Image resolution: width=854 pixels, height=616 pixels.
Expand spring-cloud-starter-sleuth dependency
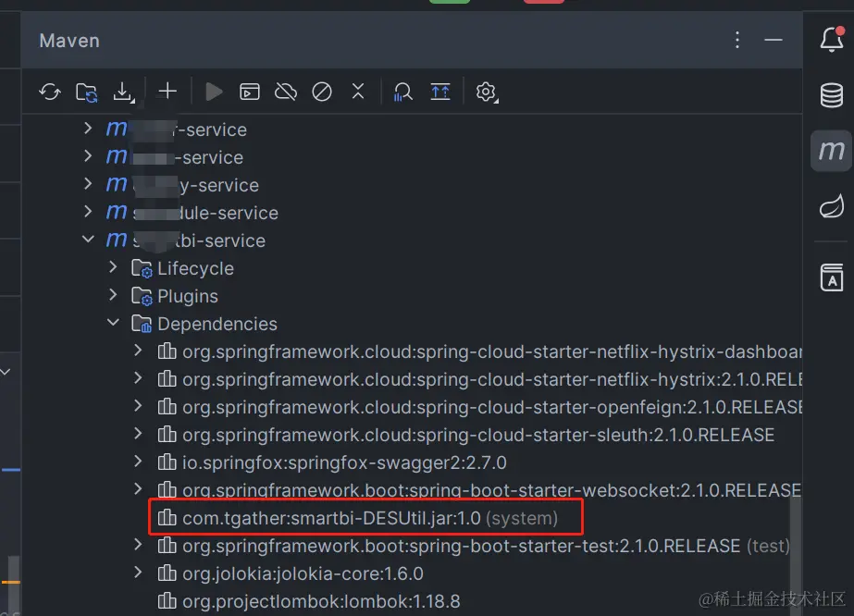[x=138, y=434]
